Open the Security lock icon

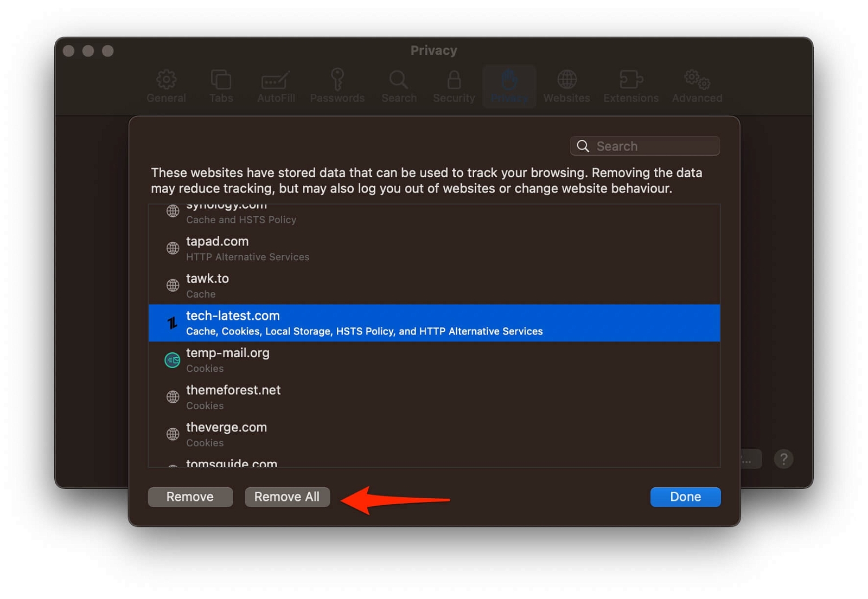[454, 80]
